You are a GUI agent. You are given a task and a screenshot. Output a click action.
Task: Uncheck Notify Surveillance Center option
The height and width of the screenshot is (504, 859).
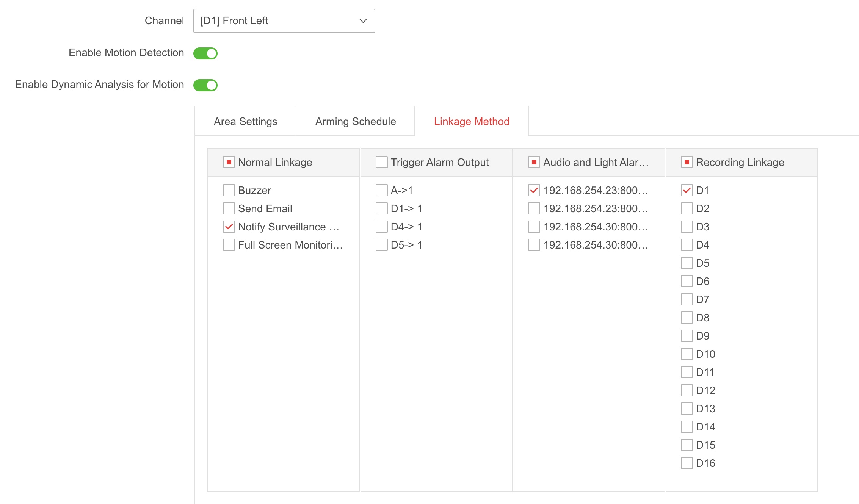click(229, 227)
